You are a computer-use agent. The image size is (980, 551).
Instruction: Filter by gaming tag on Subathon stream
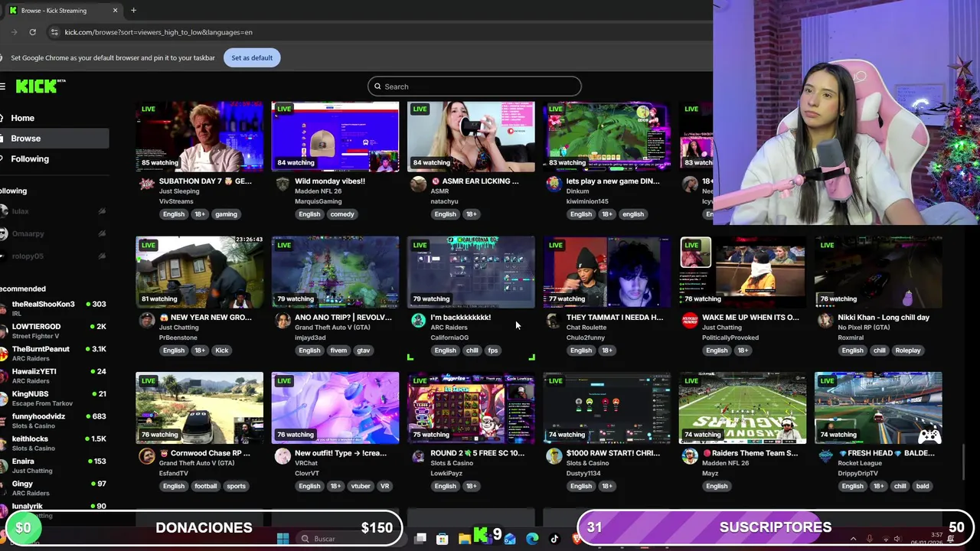[x=226, y=214]
